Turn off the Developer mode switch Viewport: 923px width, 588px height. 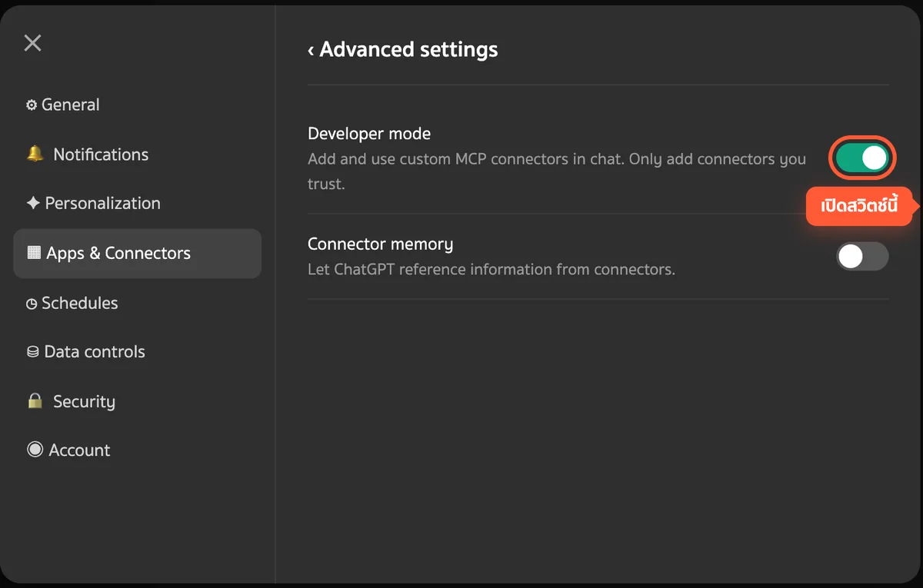862,158
